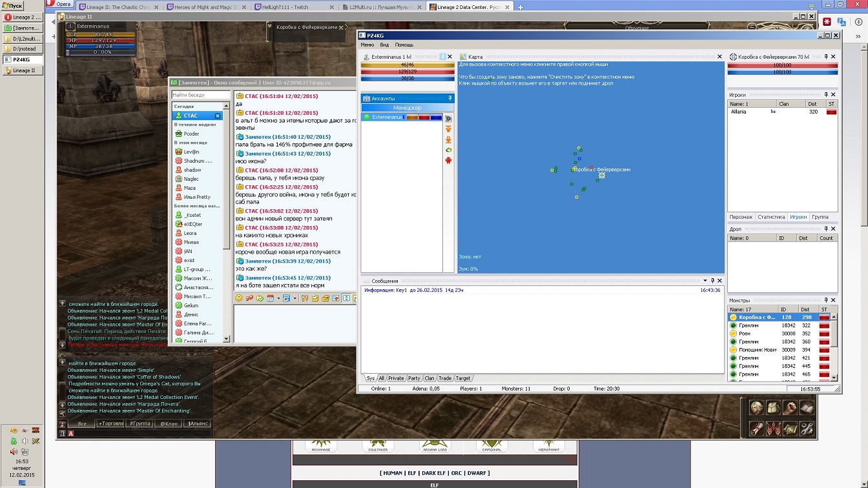Click the Opera button in the browser
Image resolution: width=868 pixels, height=488 pixels.
(x=59, y=4)
